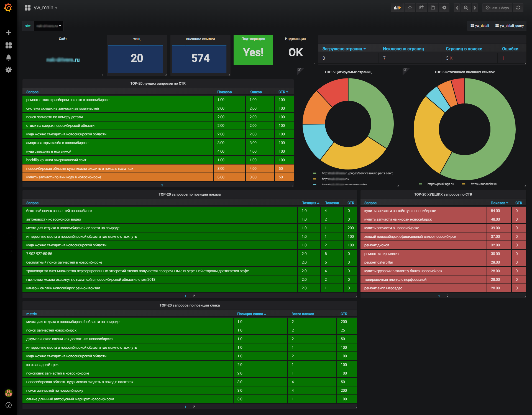This screenshot has height=415, width=532.
Task: Open the yw_main dashboard dropdown
Action: 45,8
